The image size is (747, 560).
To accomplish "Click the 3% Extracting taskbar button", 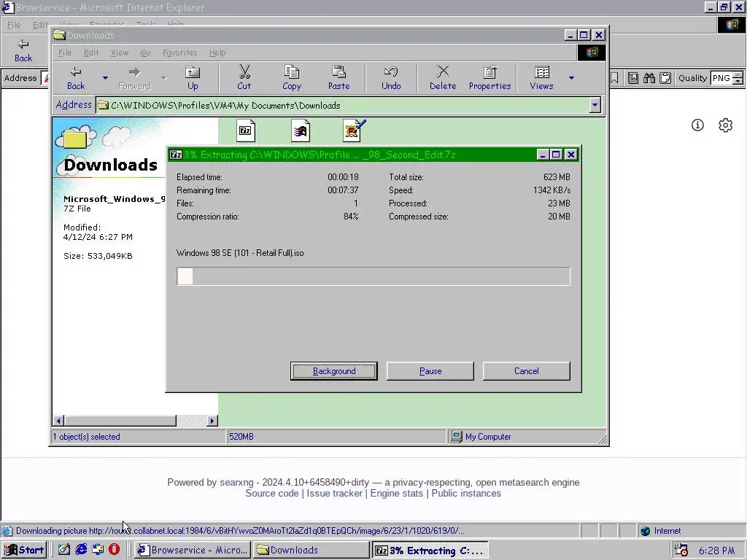I will tap(430, 550).
